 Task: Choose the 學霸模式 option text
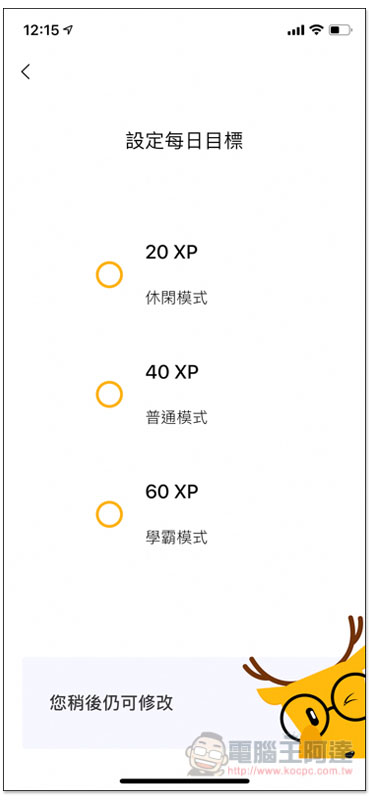[177, 537]
